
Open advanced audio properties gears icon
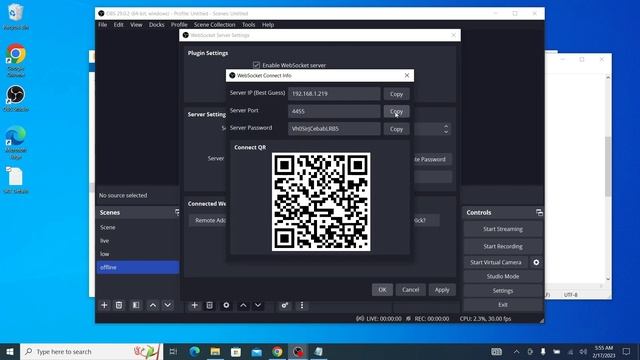click(284, 305)
